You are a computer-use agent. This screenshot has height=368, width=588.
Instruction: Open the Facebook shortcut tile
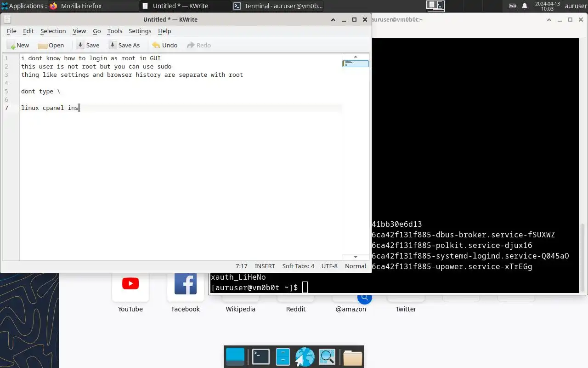click(x=186, y=292)
